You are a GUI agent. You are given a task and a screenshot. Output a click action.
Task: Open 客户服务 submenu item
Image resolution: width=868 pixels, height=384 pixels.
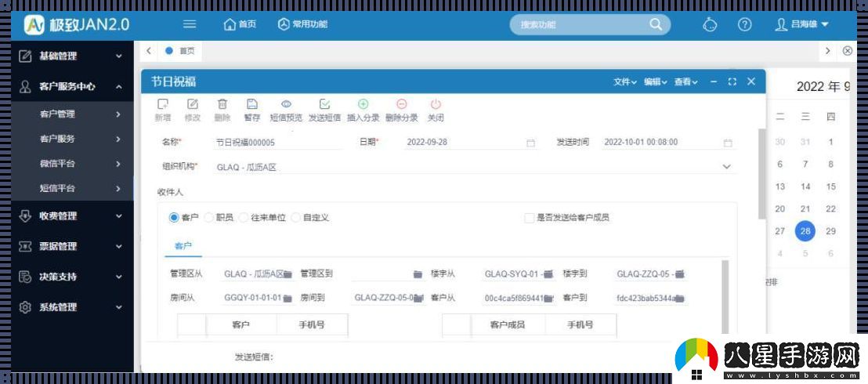point(72,139)
